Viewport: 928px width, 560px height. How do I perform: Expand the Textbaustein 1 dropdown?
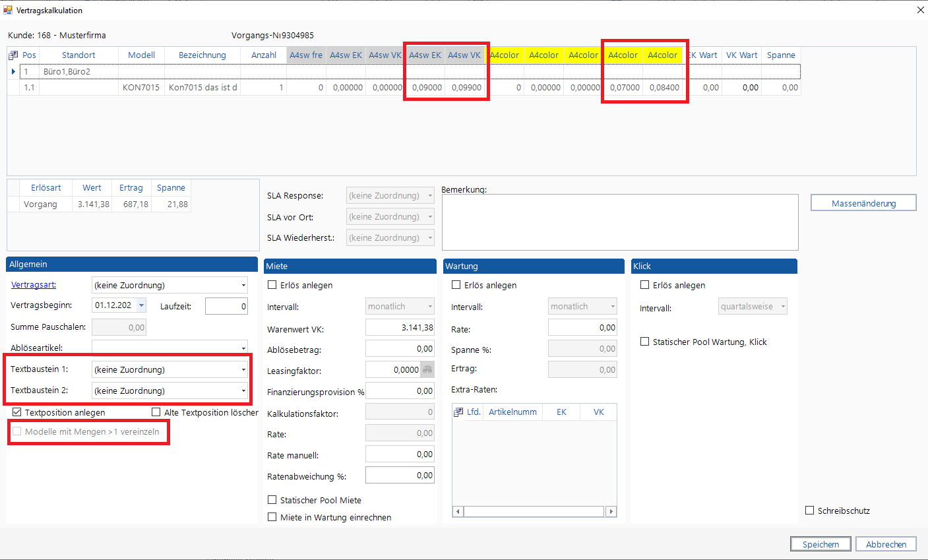[243, 370]
